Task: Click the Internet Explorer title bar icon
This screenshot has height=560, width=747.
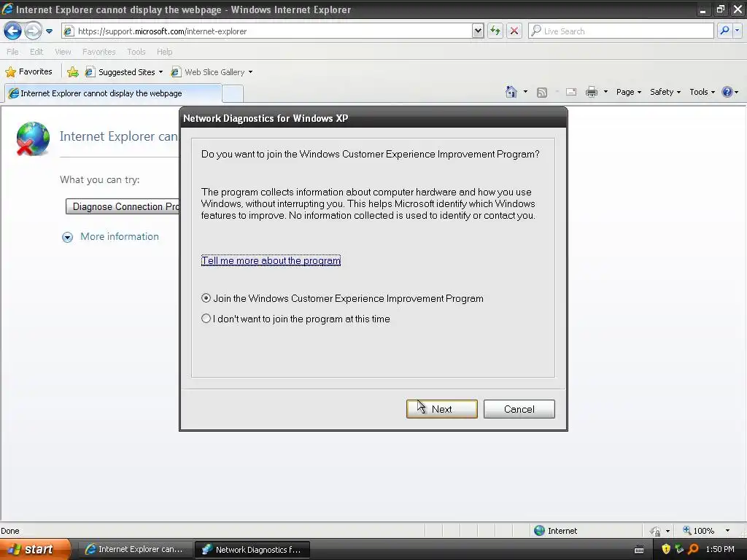Action: point(7,9)
